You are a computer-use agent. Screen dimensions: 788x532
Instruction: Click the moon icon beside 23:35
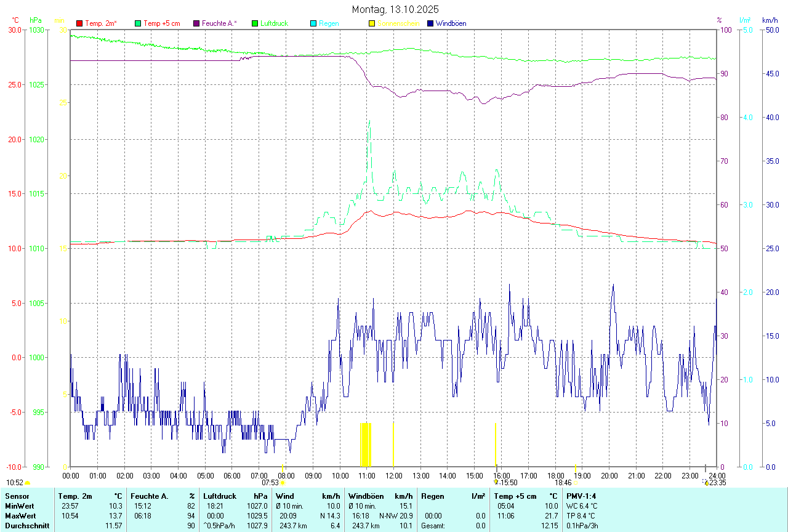(x=706, y=483)
